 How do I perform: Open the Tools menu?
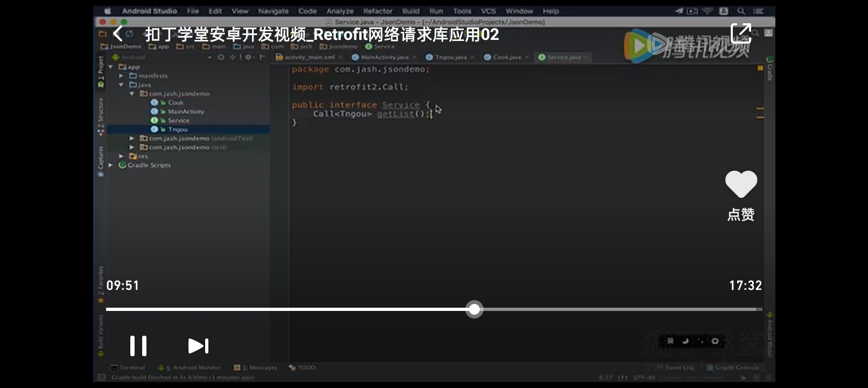click(x=462, y=11)
